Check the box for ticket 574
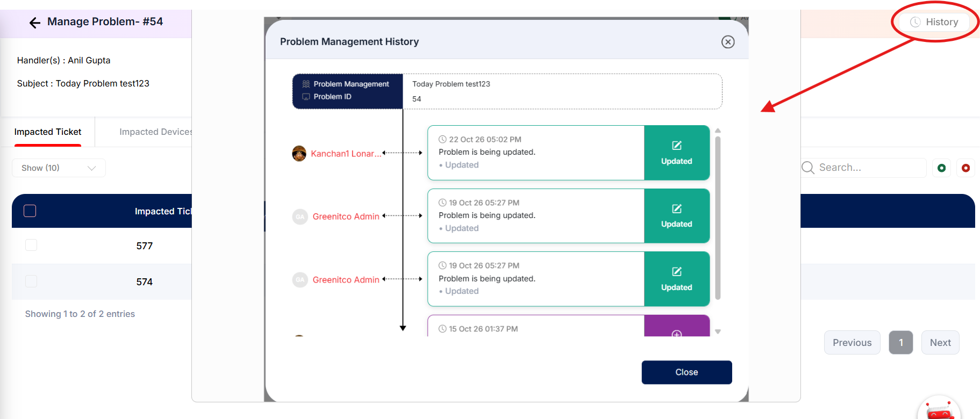The width and height of the screenshot is (980, 419). (31, 281)
